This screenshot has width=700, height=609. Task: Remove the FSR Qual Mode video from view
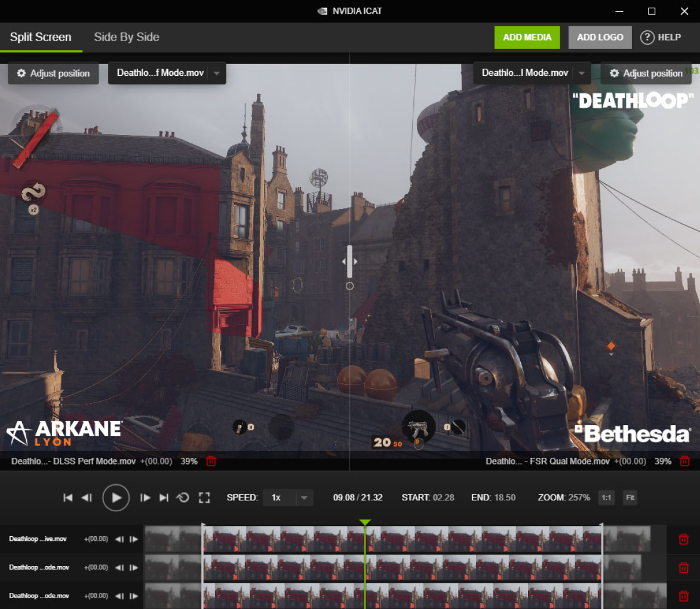tap(685, 462)
